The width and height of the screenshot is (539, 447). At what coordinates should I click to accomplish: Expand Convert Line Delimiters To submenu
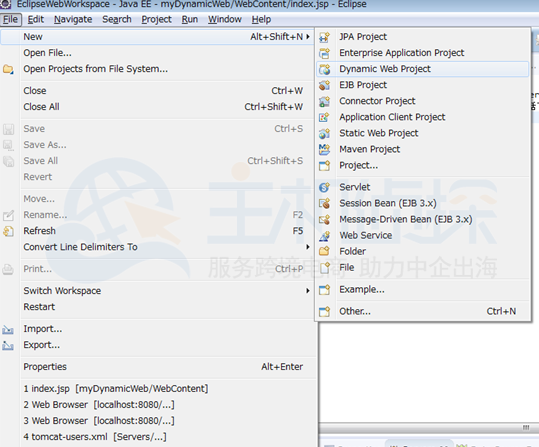[308, 247]
